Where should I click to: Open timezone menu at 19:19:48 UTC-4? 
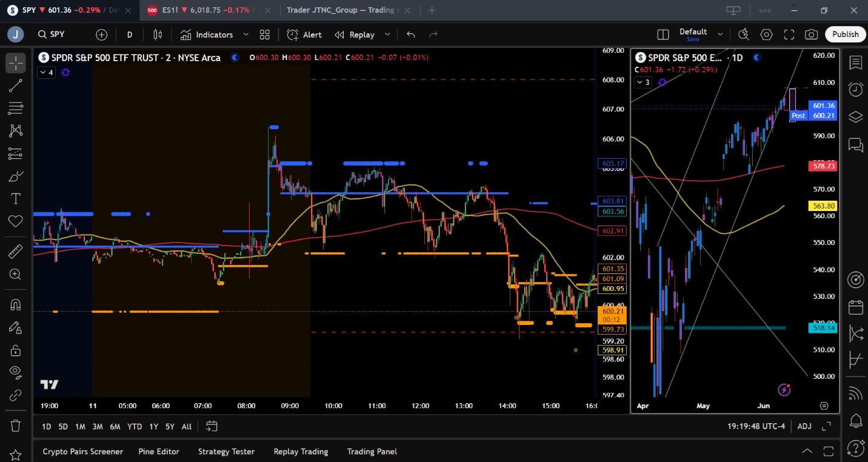coord(756,427)
